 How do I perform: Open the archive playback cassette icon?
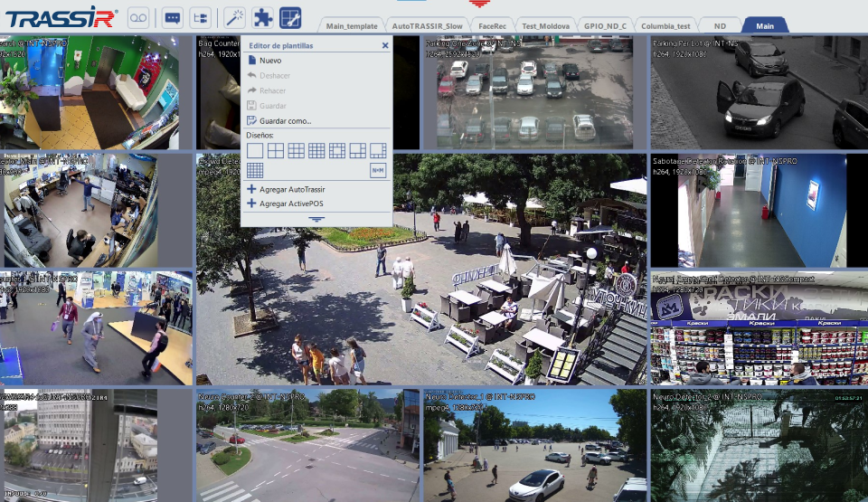pos(137,17)
